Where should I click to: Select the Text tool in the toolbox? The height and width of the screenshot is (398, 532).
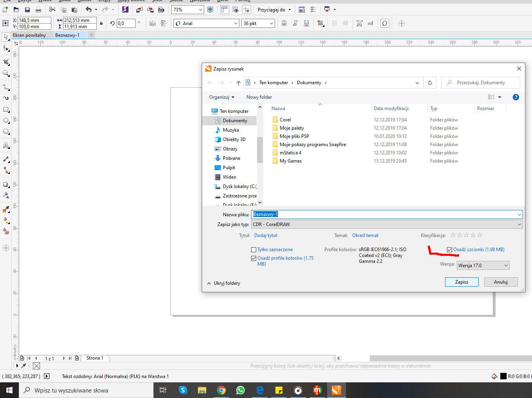pos(6,145)
